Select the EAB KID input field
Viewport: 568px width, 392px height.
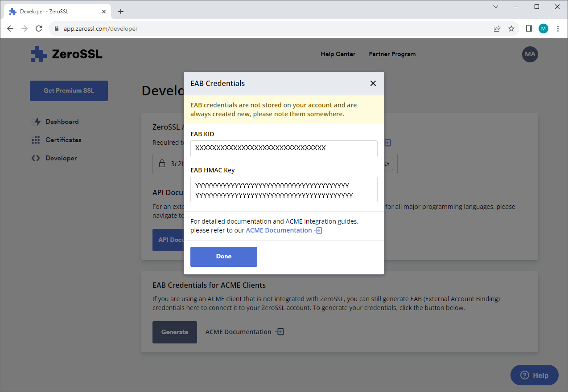(x=284, y=149)
